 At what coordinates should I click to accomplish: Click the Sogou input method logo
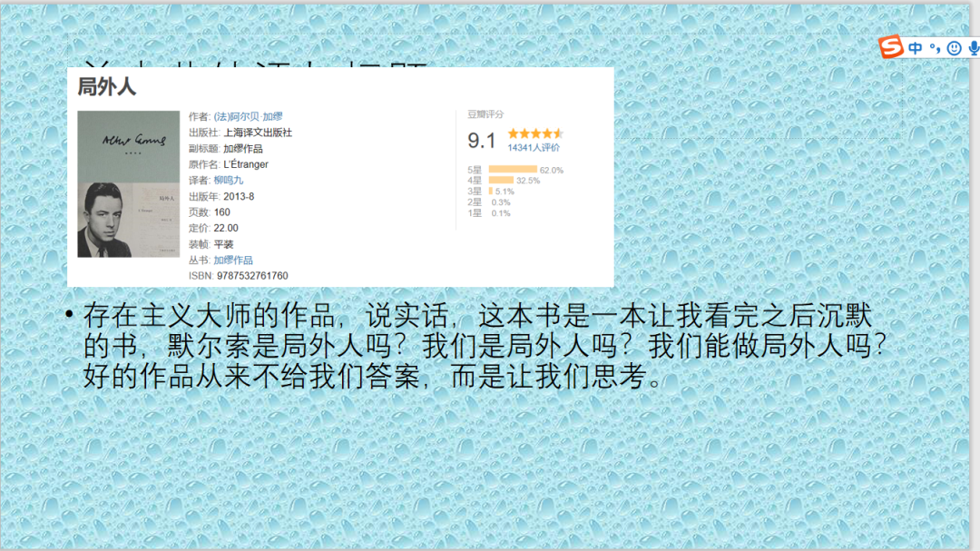[893, 48]
